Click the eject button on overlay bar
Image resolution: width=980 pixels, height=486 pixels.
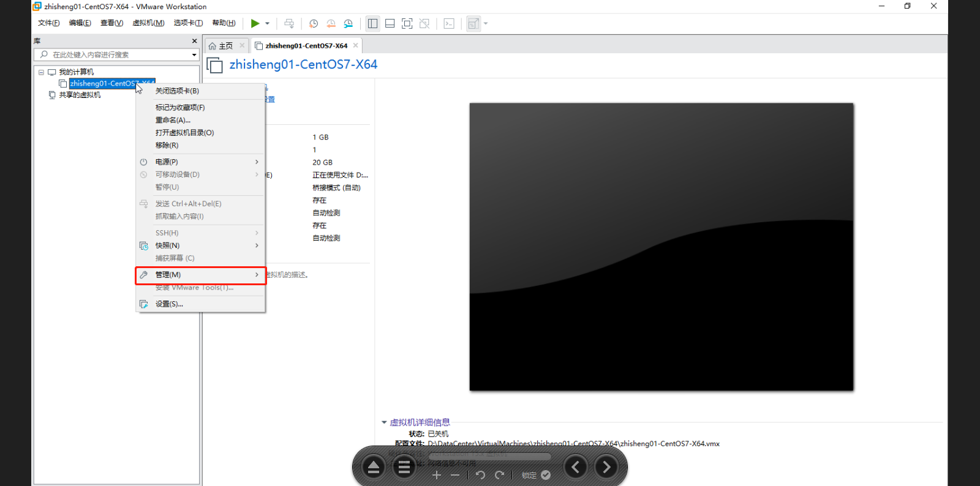pos(373,468)
